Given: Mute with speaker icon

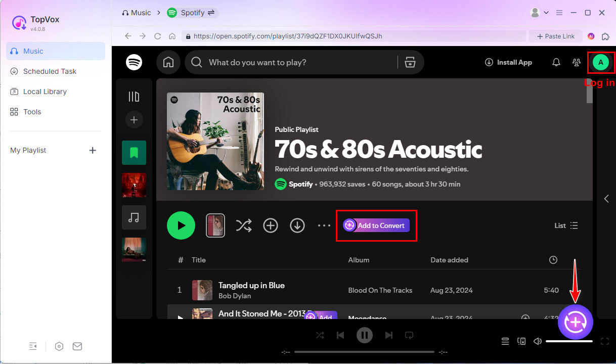Looking at the screenshot, I should 538,341.
